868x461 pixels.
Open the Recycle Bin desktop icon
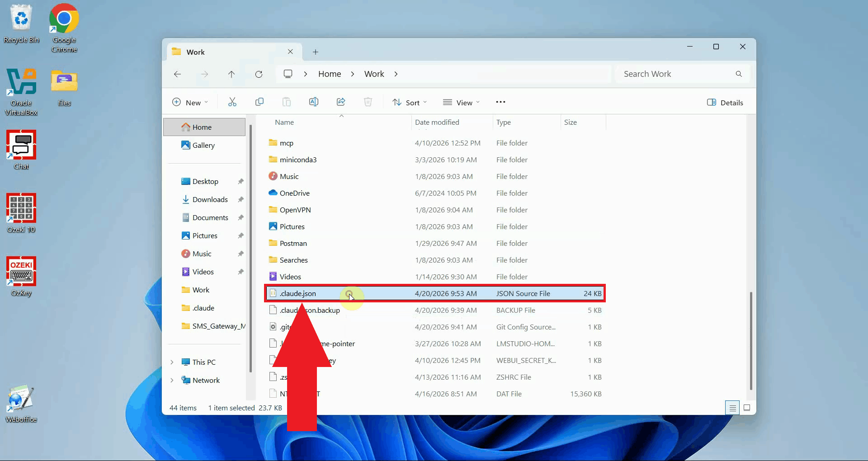[x=21, y=24]
